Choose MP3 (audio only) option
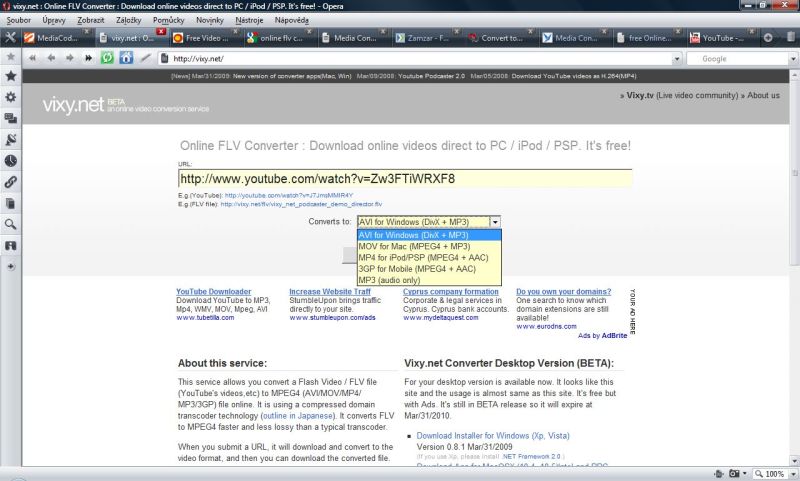This screenshot has height=481, width=800. (429, 280)
